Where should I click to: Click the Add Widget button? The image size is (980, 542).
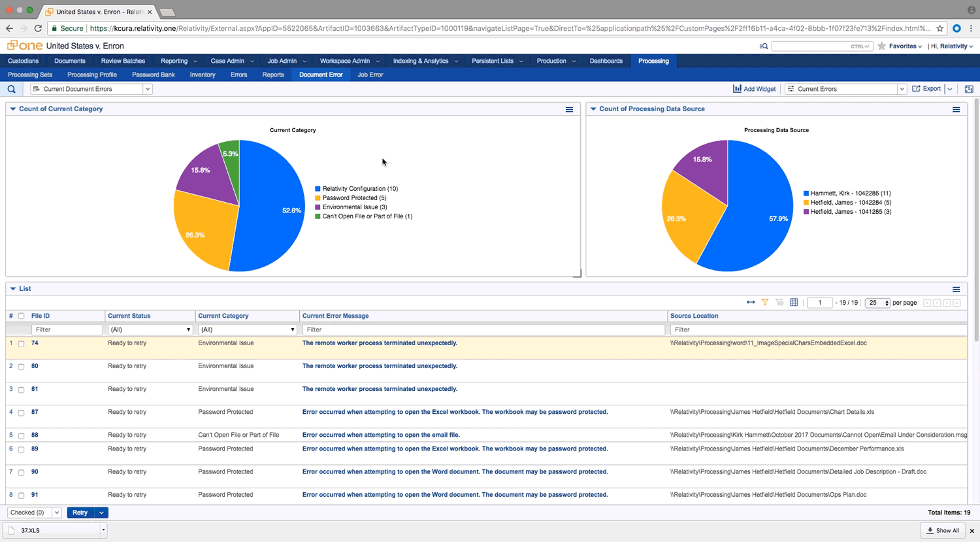(754, 89)
